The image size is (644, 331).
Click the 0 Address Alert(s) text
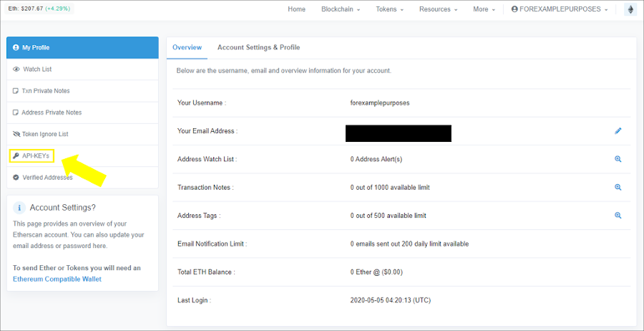pos(376,159)
